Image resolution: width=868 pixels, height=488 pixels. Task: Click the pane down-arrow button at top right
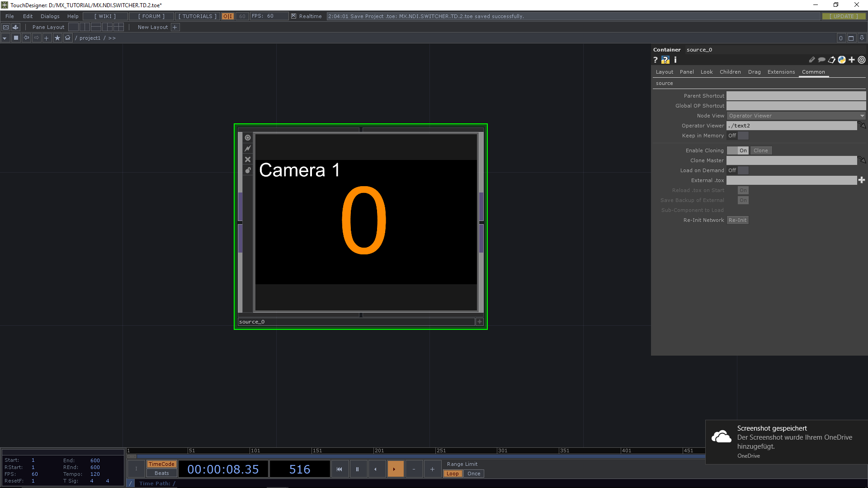tap(862, 38)
